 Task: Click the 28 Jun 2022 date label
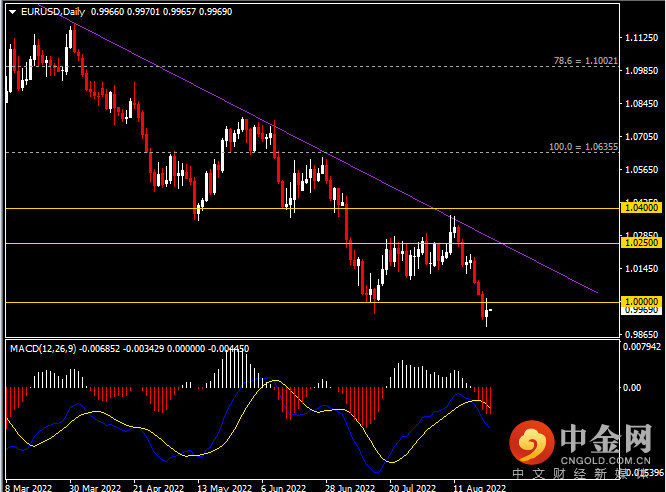coord(350,488)
